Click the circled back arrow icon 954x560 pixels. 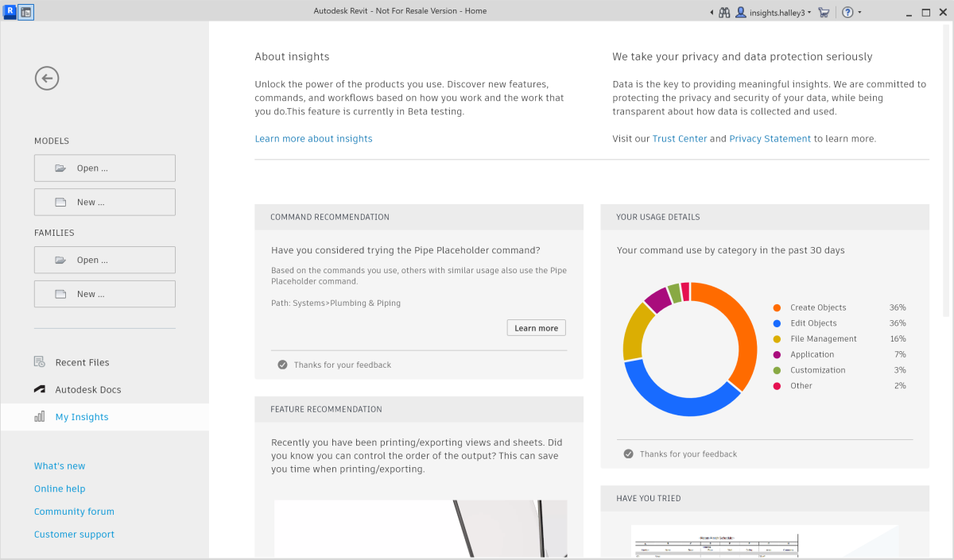click(47, 78)
